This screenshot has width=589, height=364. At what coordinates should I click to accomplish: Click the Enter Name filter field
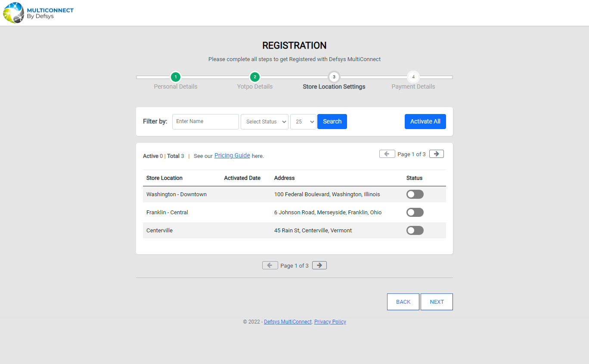coord(205,121)
